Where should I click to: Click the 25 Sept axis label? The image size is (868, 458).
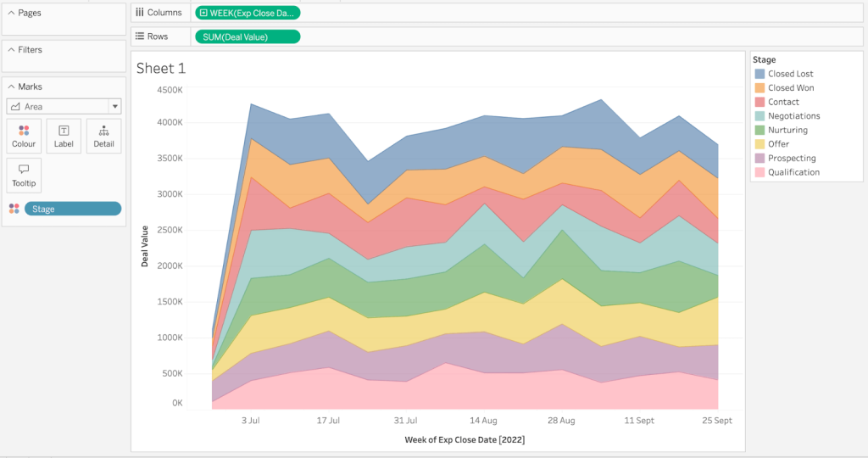click(x=717, y=421)
